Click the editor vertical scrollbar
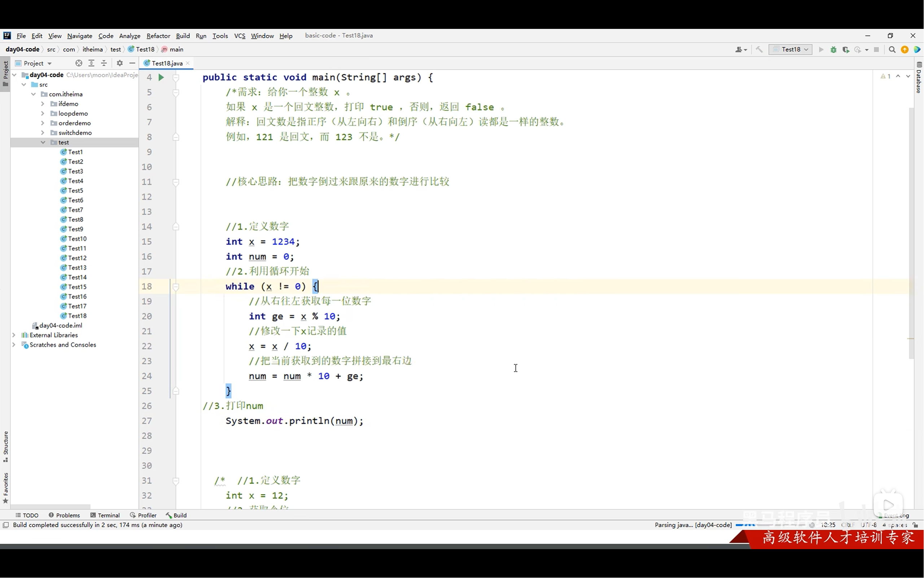924x578 pixels. 911,233
